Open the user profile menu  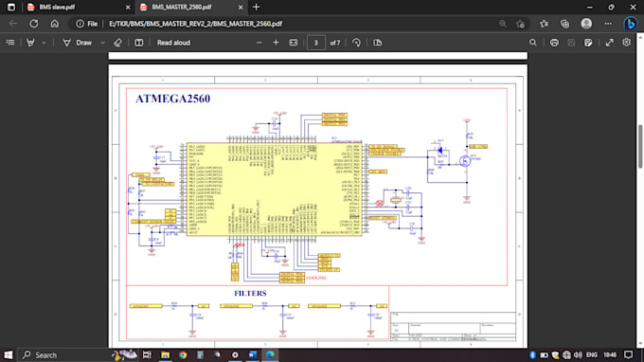(x=586, y=24)
